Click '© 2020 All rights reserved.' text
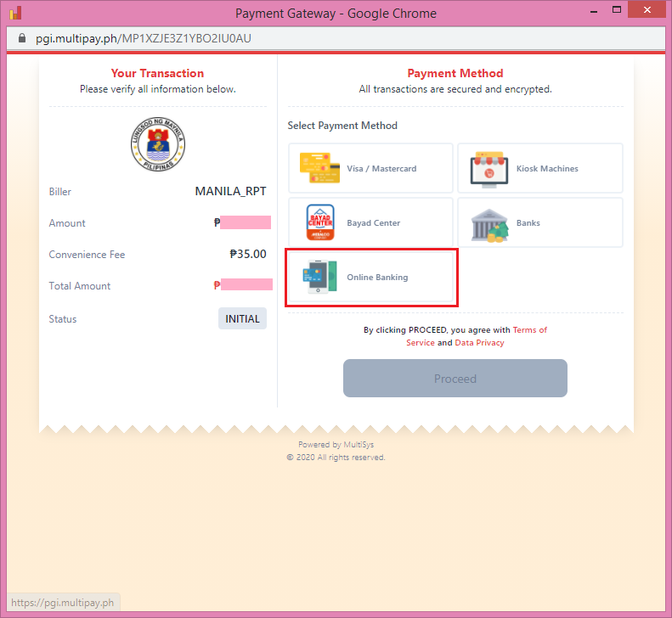Image resolution: width=672 pixels, height=618 pixels. (336, 458)
